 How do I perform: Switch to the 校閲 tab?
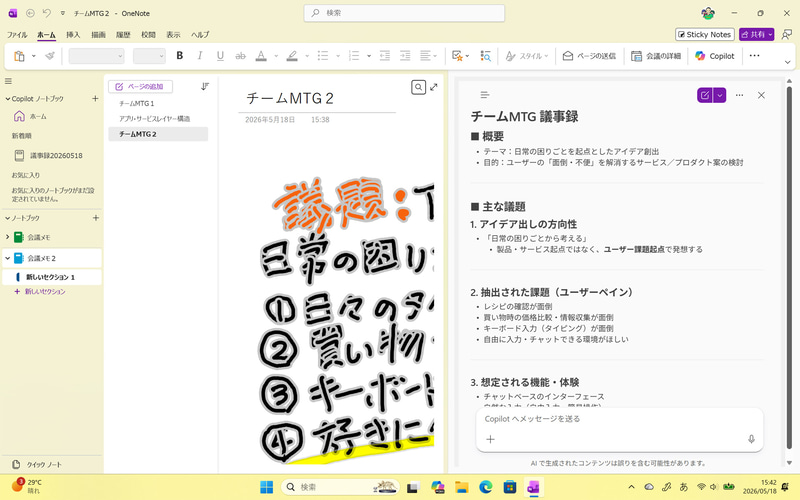[x=148, y=35]
